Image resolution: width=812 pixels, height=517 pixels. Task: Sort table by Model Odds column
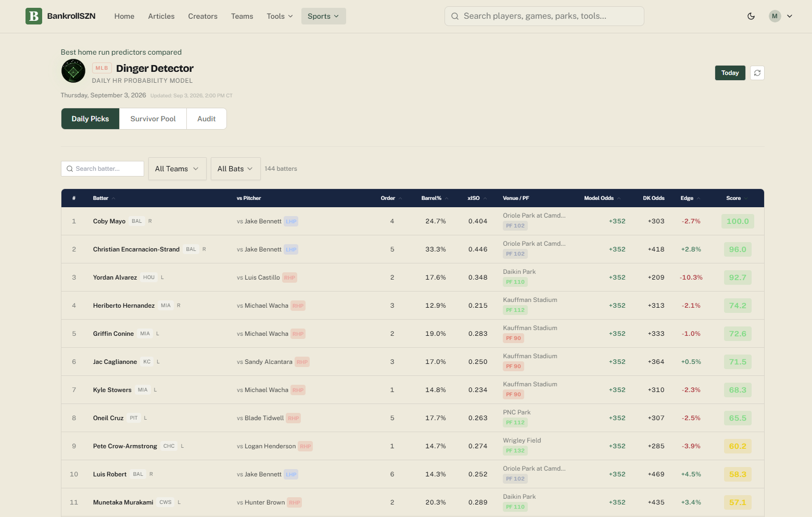tap(602, 198)
